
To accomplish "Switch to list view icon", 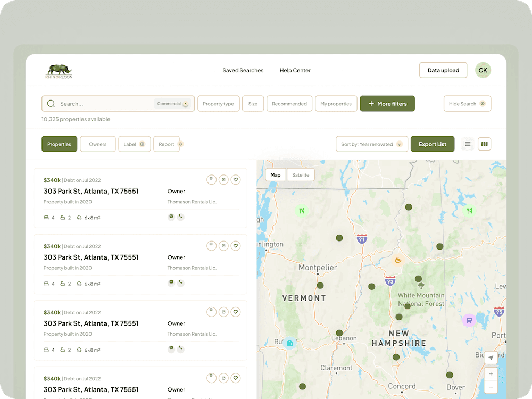I will click(468, 144).
